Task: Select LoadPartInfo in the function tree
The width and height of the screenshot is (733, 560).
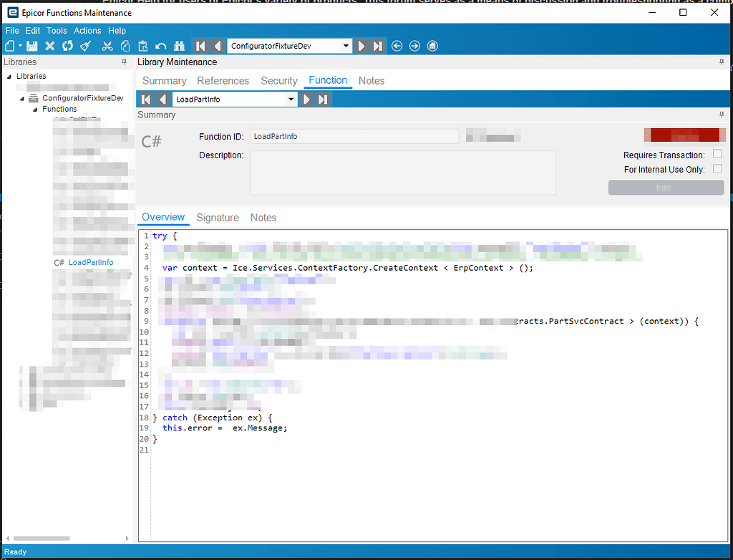Action: point(91,262)
